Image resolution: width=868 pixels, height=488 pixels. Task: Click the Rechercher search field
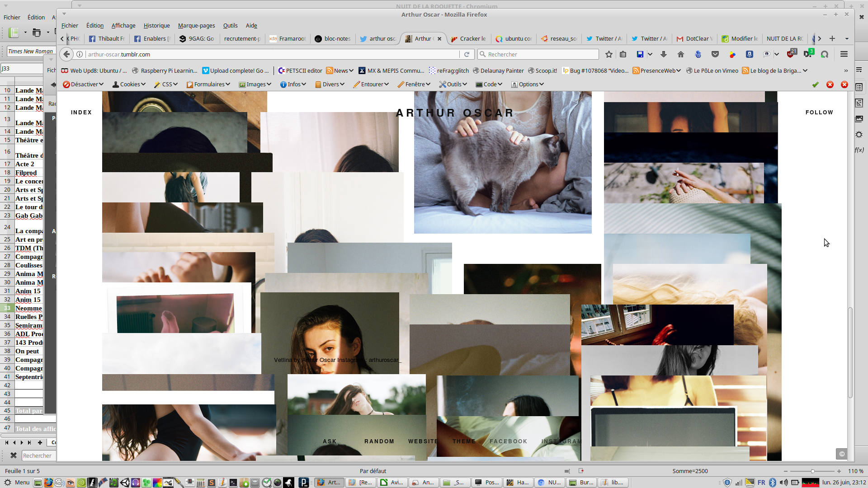[538, 54]
